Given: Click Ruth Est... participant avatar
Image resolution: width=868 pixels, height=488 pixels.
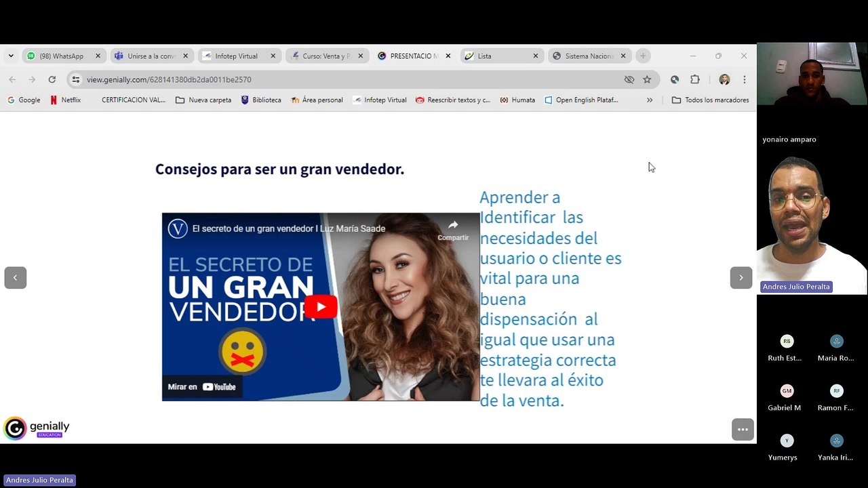Looking at the screenshot, I should (787, 341).
